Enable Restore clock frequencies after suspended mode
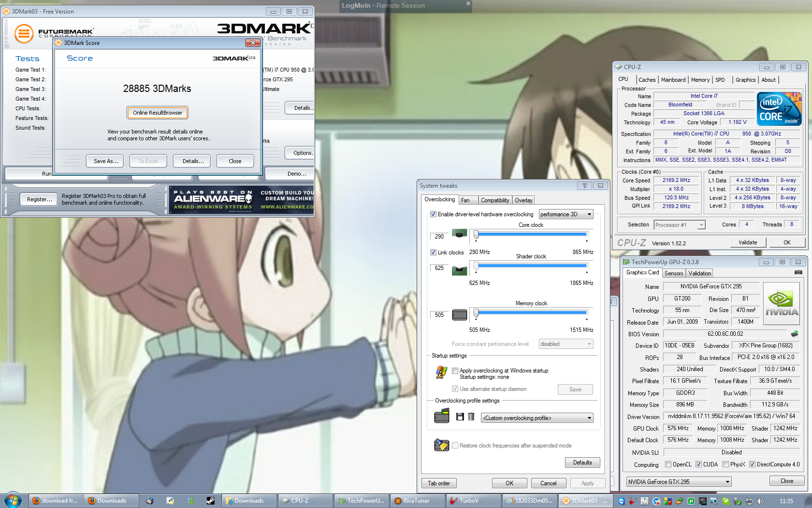This screenshot has width=812, height=508. click(455, 446)
